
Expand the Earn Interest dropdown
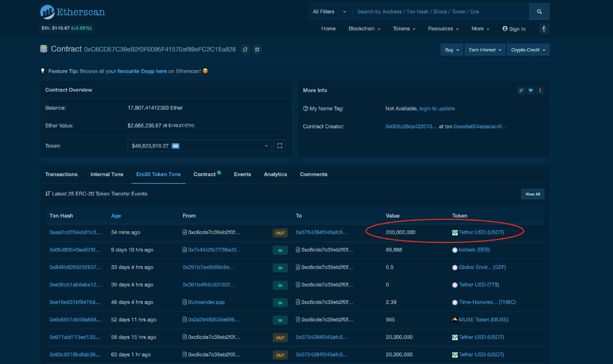coord(485,50)
